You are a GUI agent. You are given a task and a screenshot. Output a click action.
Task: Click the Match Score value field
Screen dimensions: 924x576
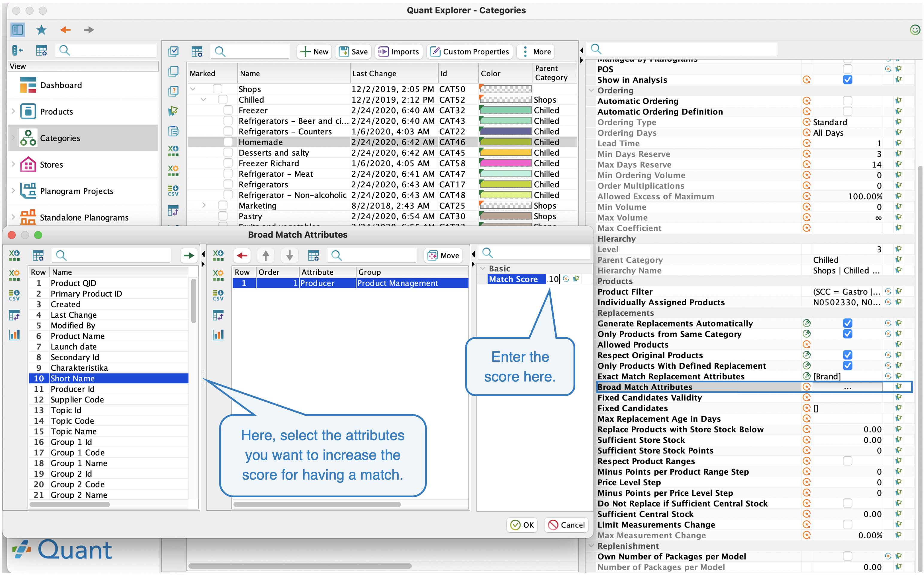coord(554,279)
